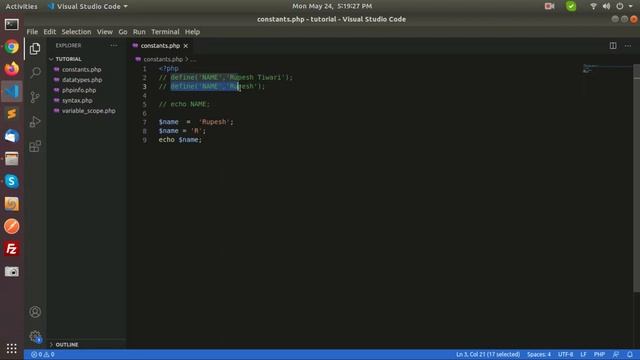Open the Source Control view

click(35, 97)
